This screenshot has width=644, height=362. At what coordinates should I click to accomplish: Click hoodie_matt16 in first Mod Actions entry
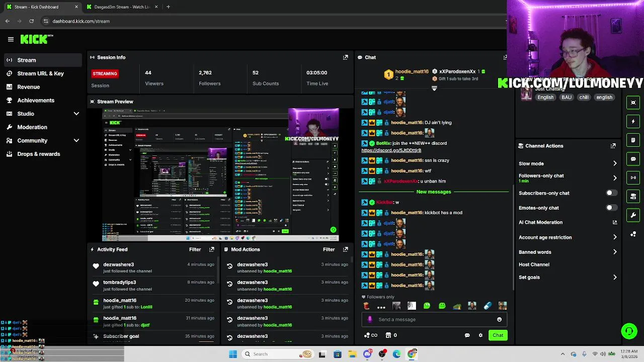278,271
